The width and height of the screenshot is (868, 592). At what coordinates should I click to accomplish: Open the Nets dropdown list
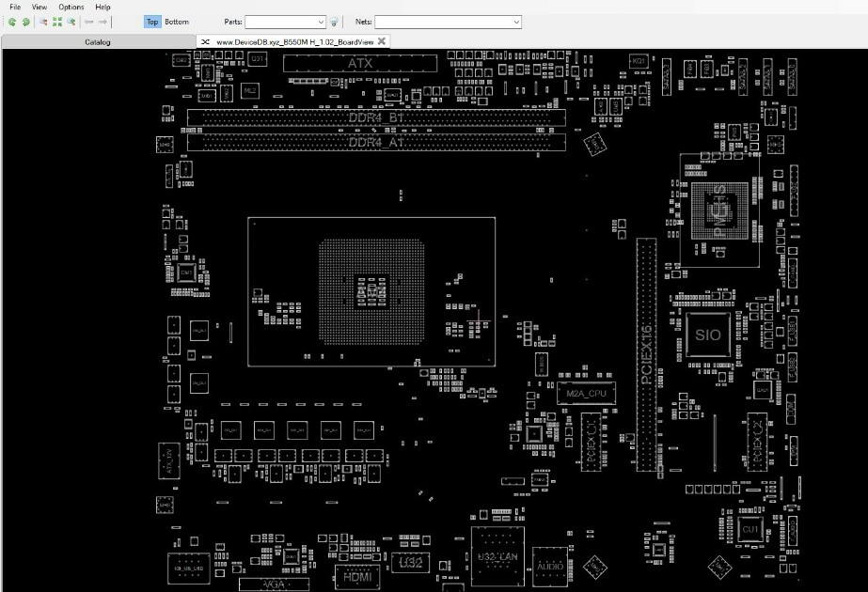pyautogui.click(x=516, y=23)
